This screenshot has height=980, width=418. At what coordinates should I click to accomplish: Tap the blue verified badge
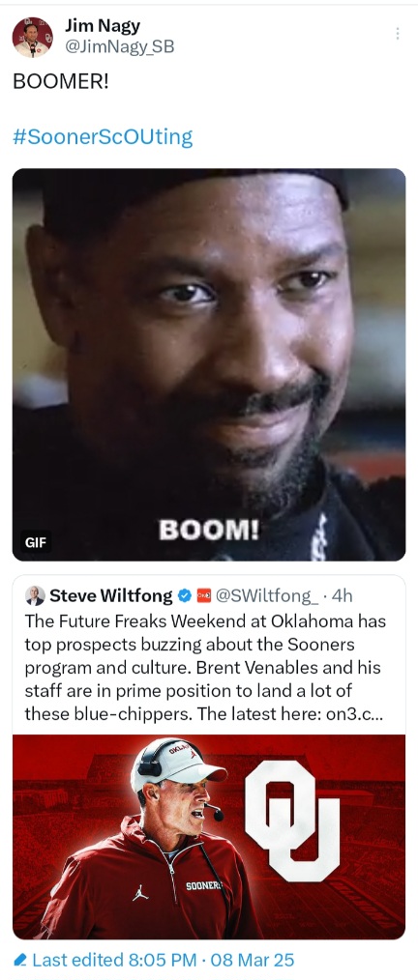pyautogui.click(x=185, y=595)
